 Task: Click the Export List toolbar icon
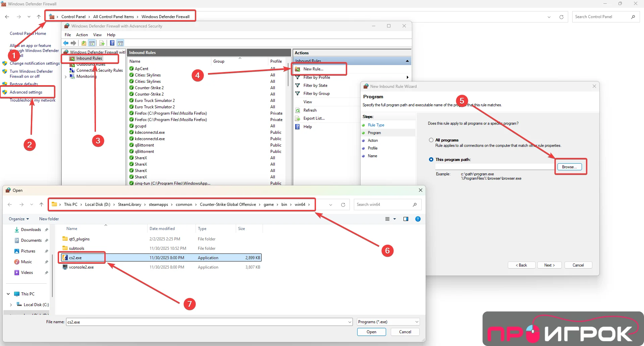(x=102, y=43)
